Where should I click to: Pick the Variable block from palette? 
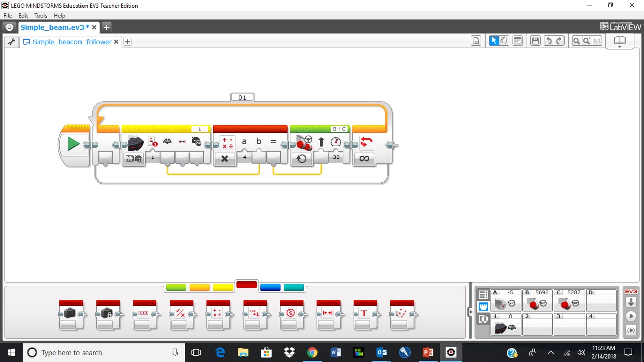click(x=71, y=315)
